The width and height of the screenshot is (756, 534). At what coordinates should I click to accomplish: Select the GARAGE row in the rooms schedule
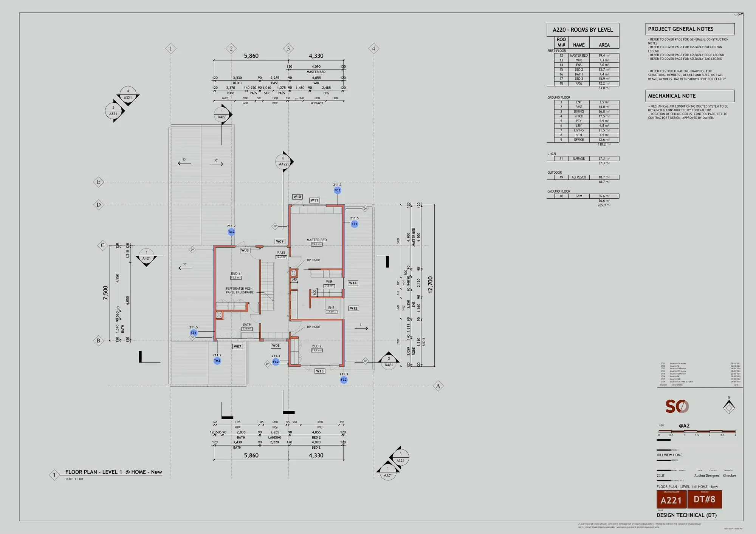tap(587, 159)
